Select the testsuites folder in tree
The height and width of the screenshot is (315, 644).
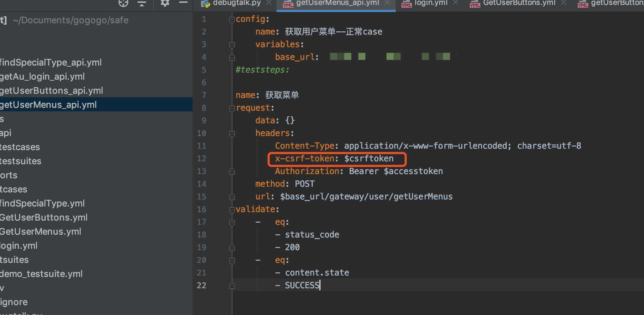click(21, 161)
